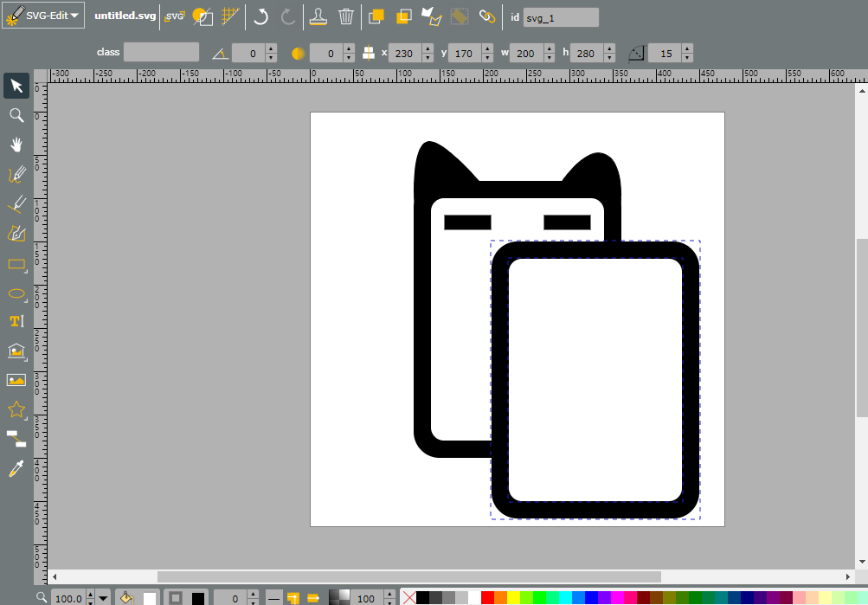Viewport: 868px width, 605px height.
Task: Select the Text tool
Action: [16, 321]
